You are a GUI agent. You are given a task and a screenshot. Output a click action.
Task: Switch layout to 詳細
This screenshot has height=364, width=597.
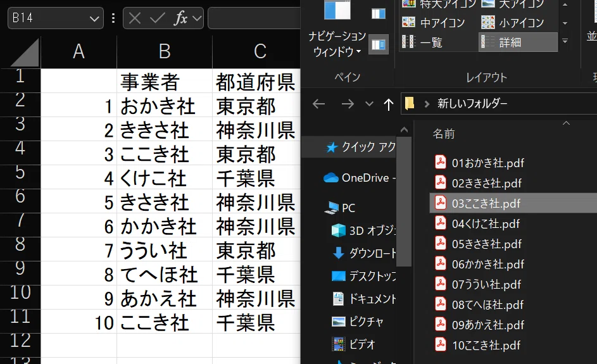click(518, 42)
